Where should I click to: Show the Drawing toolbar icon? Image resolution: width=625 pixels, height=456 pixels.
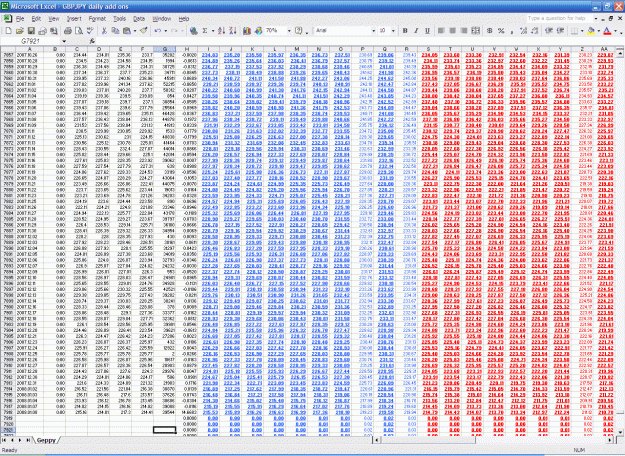[x=258, y=31]
